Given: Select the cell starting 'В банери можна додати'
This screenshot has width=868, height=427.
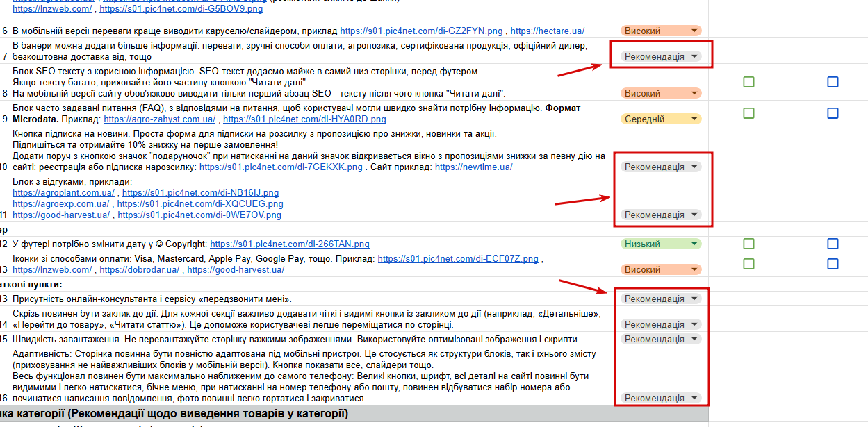Looking at the screenshot, I should click(311, 51).
